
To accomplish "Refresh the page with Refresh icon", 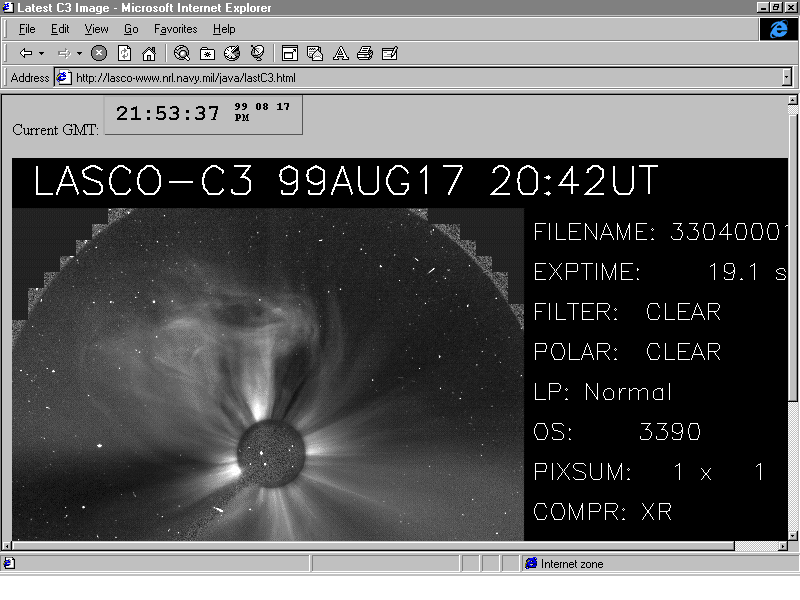I will click(x=124, y=53).
